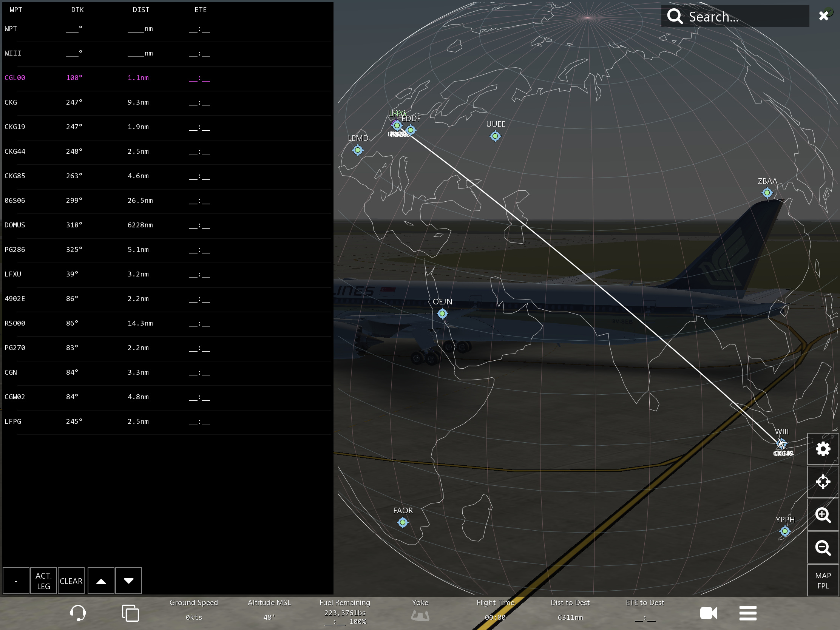Open camera view options

click(x=708, y=613)
